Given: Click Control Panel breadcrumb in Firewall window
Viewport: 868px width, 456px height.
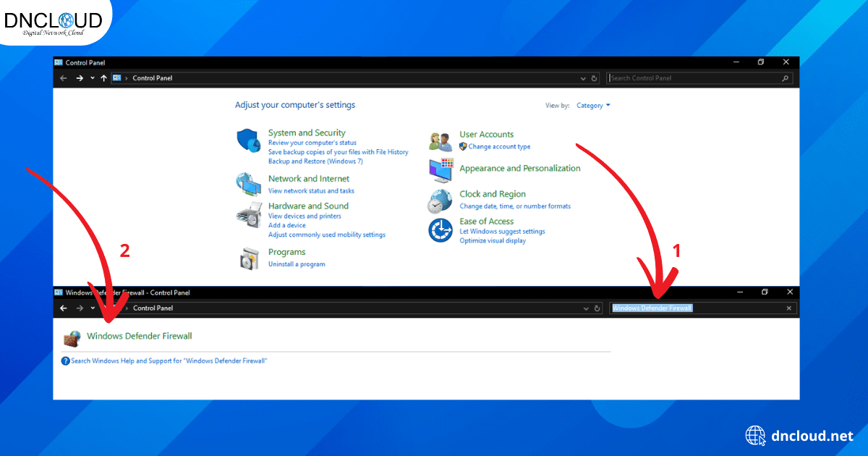Looking at the screenshot, I should [153, 308].
